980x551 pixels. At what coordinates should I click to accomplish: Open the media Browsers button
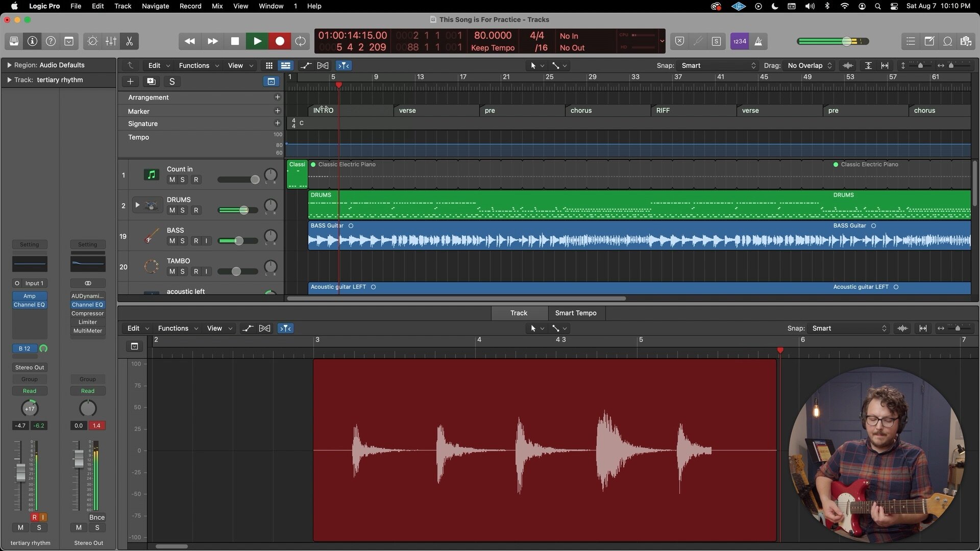[x=966, y=41]
